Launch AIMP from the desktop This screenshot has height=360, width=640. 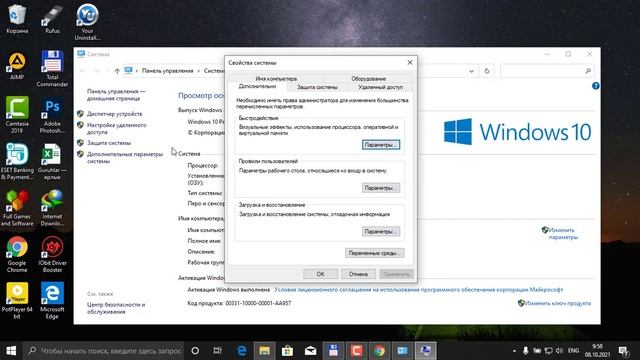[x=17, y=66]
